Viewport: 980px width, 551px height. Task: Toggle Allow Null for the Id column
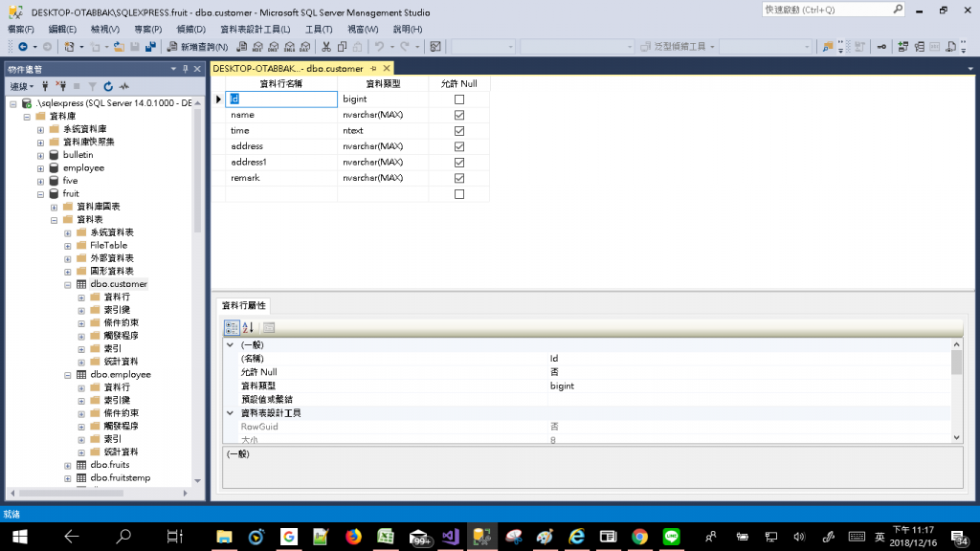coord(459,99)
